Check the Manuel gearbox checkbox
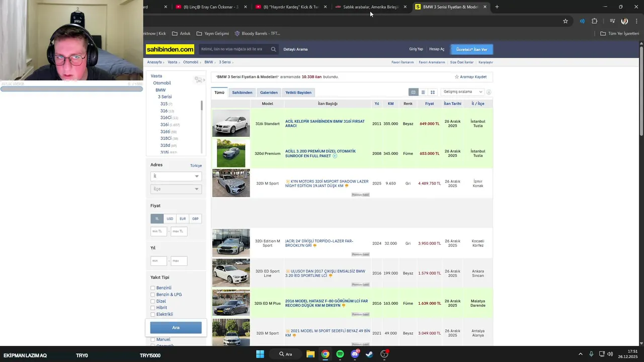 (152, 339)
